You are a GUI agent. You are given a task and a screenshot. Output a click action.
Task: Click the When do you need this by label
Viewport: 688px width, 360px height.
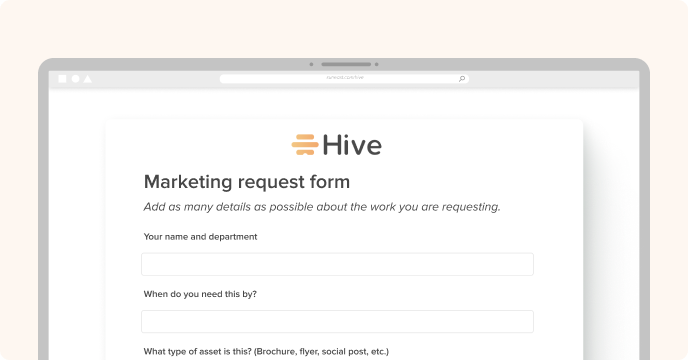pos(200,294)
